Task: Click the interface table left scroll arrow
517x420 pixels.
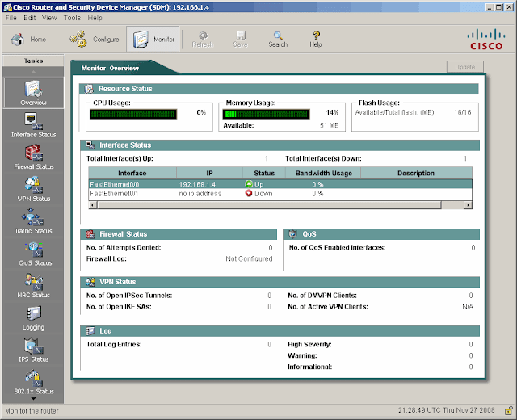Action: tap(93, 205)
